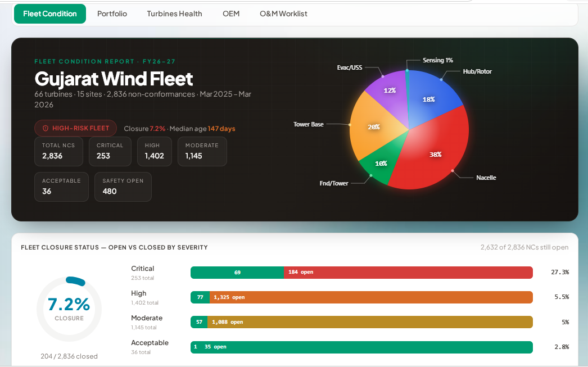Open the Portfolio tab
Viewport: 588px width, 367px height.
click(112, 14)
